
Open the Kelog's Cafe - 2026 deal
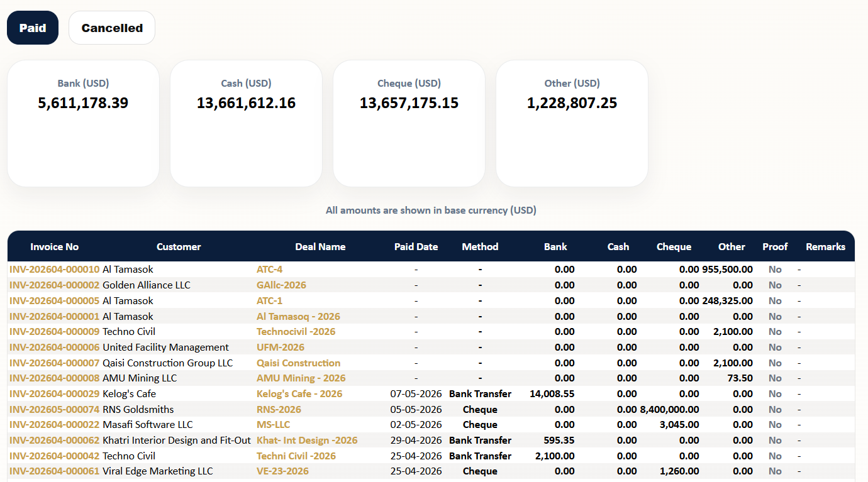coord(299,394)
